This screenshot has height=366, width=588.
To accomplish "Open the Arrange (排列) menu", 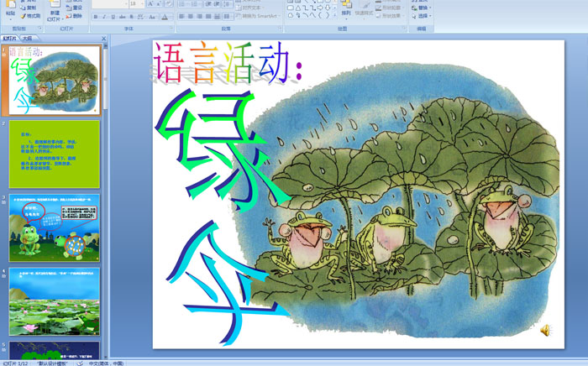I will tap(346, 9).
